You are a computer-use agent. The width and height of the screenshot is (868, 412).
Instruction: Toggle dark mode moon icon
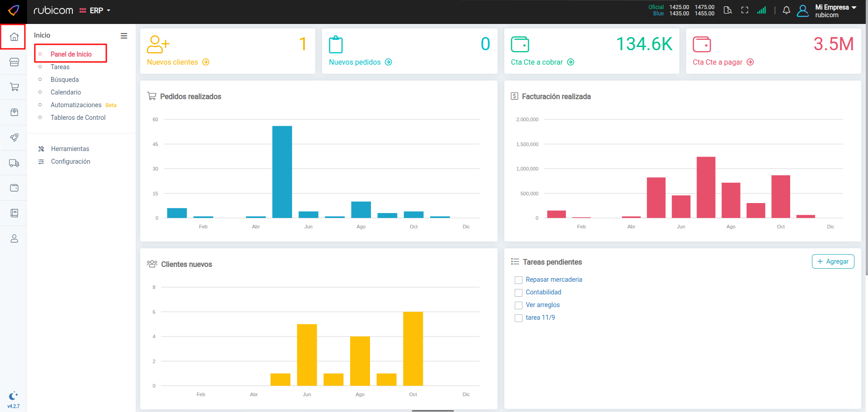[14, 396]
